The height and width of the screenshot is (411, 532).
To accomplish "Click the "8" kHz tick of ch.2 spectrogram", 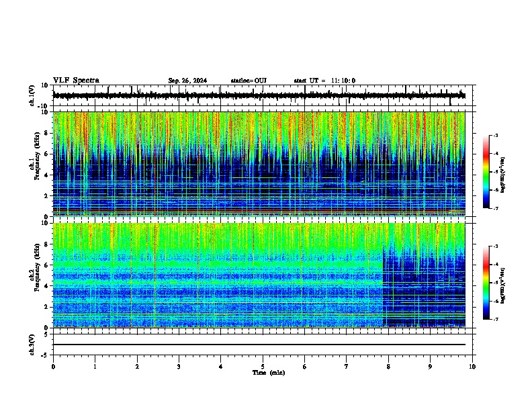I will click(48, 244).
